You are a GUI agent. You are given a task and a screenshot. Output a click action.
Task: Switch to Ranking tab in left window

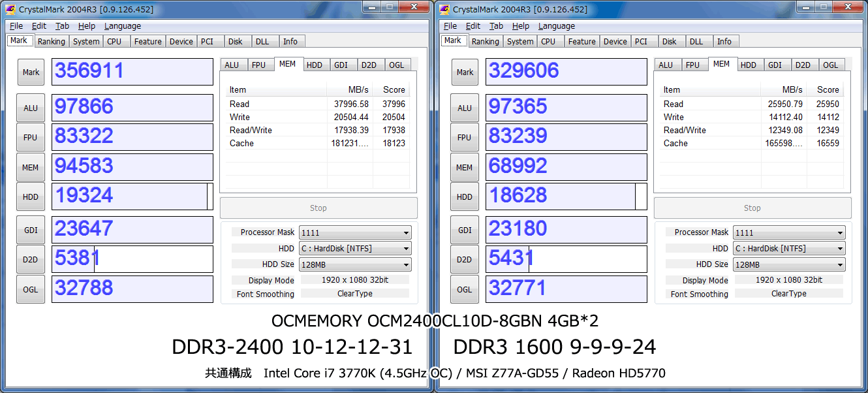coord(51,41)
